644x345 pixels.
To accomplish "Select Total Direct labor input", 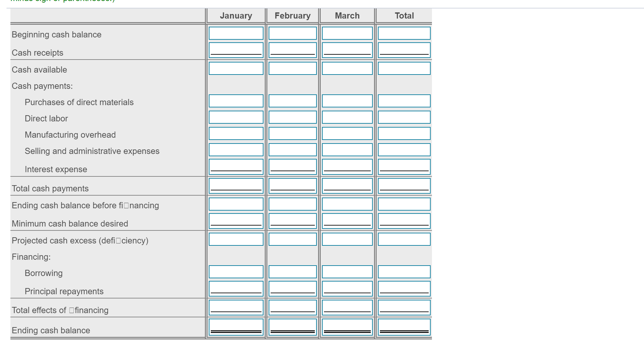I will click(x=404, y=117).
